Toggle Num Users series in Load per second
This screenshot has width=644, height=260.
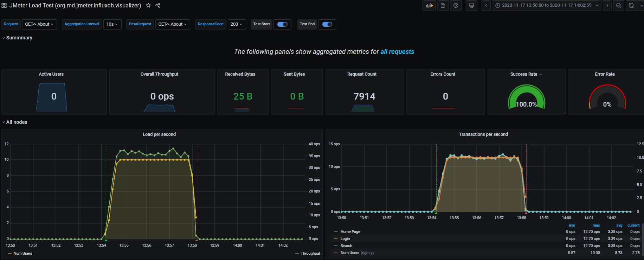click(x=22, y=254)
